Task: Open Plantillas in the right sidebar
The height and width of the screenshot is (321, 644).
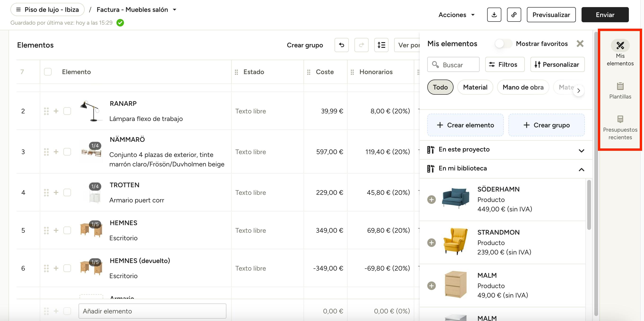Action: coord(620,91)
